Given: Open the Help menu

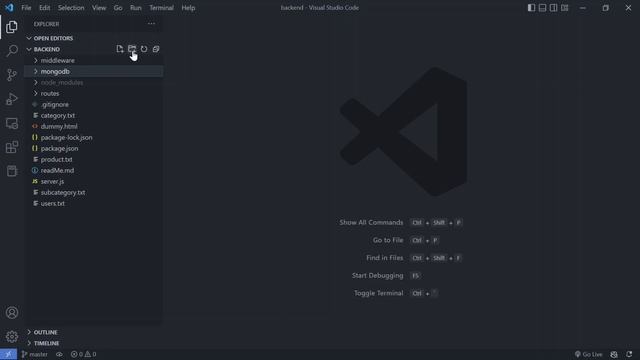Looking at the screenshot, I should [188, 8].
